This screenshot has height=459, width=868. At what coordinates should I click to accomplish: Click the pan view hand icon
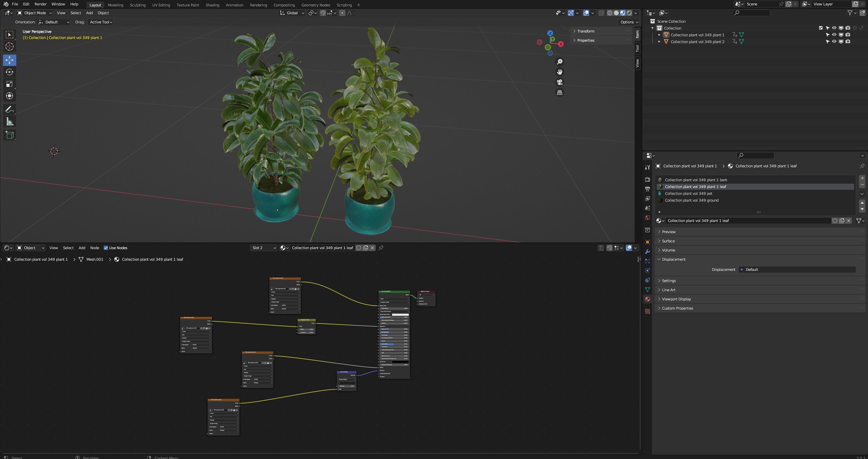pyautogui.click(x=560, y=72)
